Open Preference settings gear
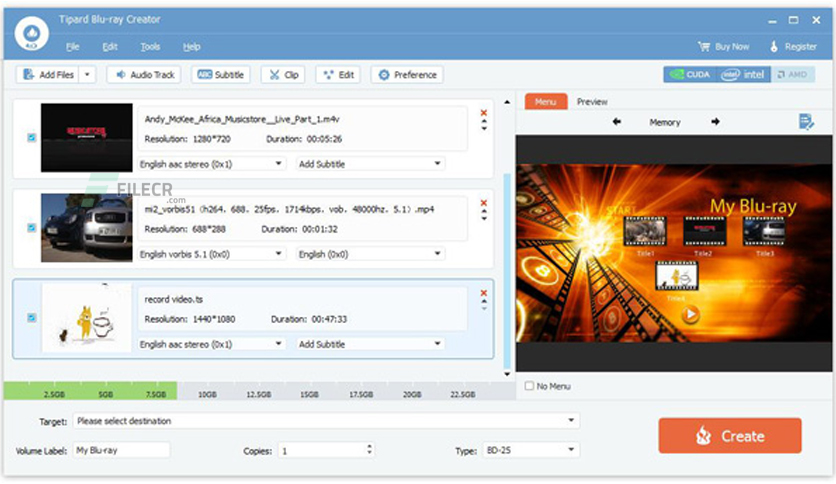This screenshot has height=484, width=836. coord(407,75)
